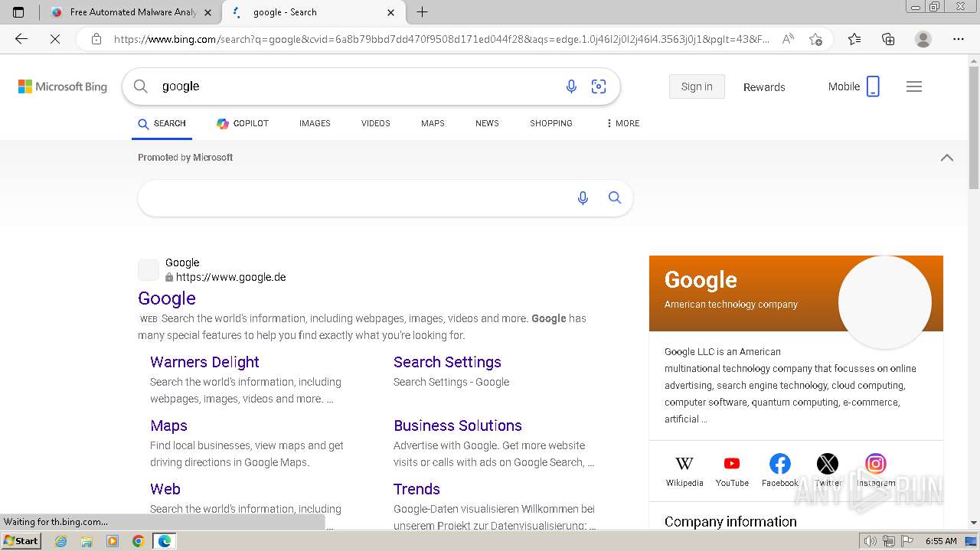Click the Company information heading
The width and height of the screenshot is (980, 551).
730,522
